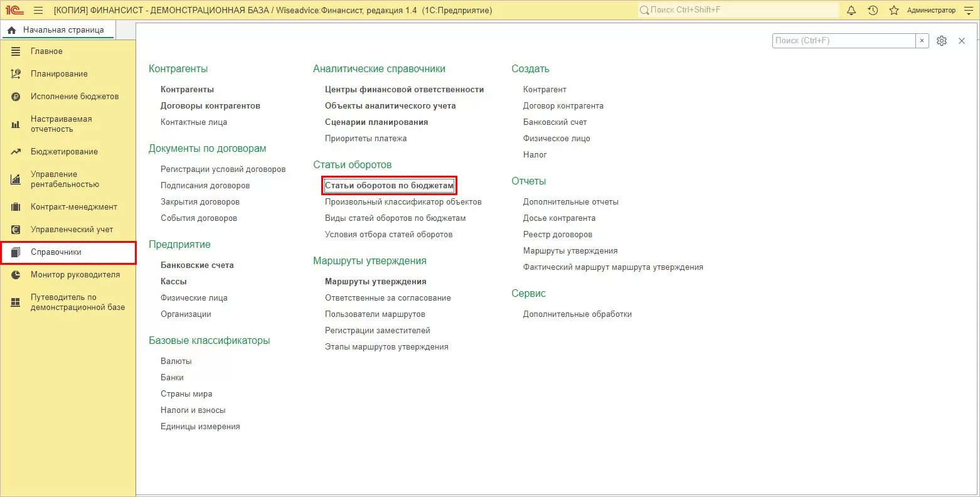Open Закрытия договоров
980x497 pixels.
[200, 202]
